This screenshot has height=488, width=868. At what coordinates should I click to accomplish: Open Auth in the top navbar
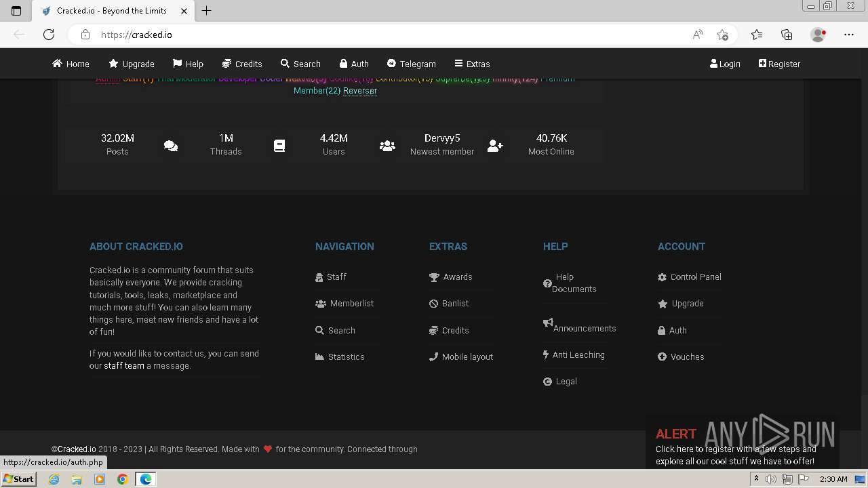click(354, 64)
